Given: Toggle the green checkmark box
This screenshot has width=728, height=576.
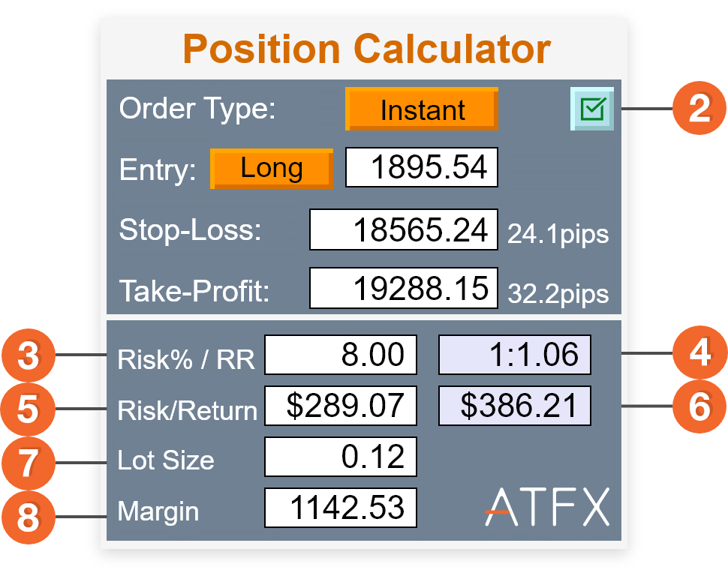Looking at the screenshot, I should [x=592, y=109].
